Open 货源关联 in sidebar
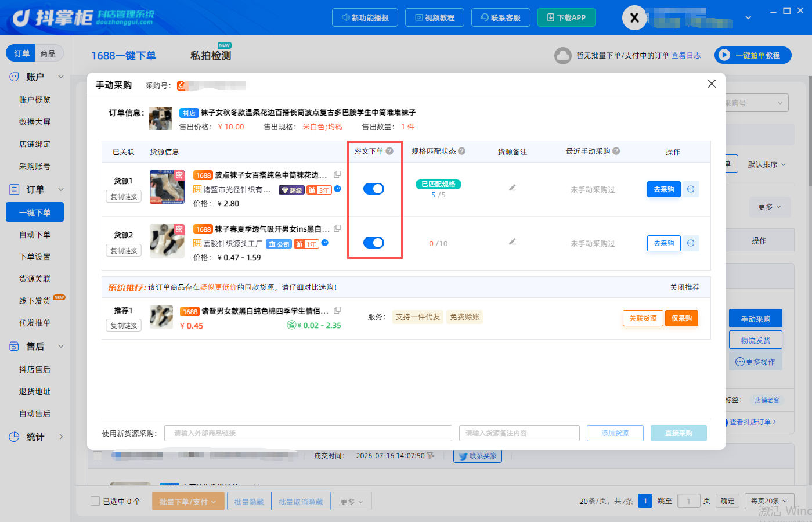The width and height of the screenshot is (812, 522). tap(35, 279)
